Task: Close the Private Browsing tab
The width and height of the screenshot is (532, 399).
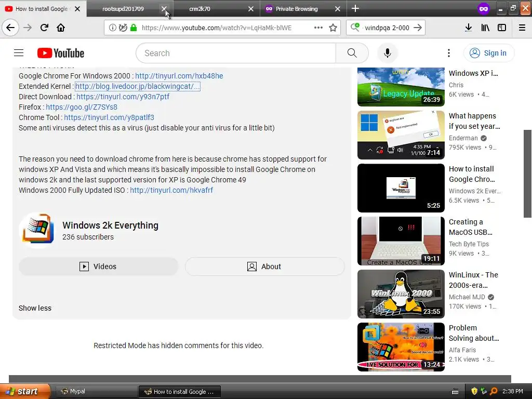Action: pos(338,9)
